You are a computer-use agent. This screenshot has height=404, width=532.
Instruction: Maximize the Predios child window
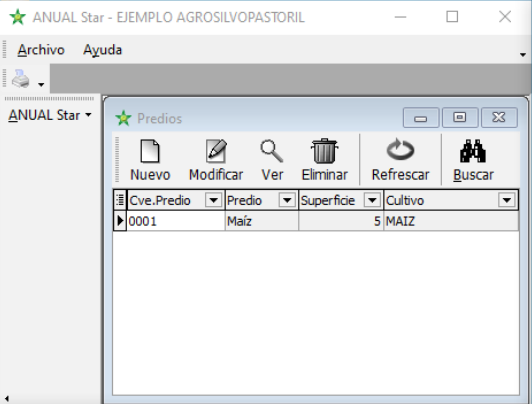[460, 117]
